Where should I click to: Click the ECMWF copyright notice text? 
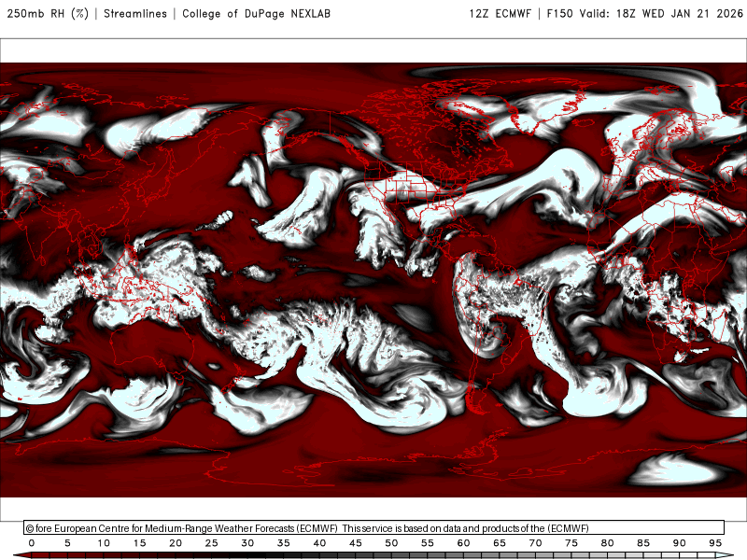tap(307, 528)
